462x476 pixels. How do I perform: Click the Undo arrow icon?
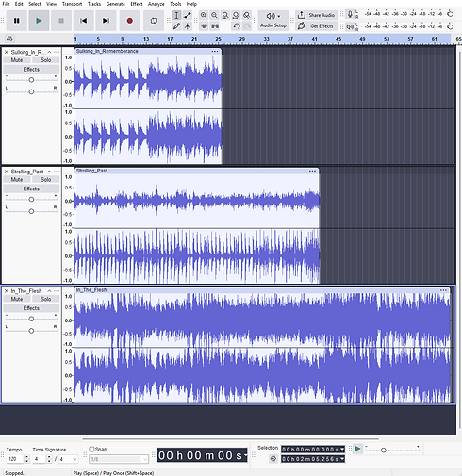point(237,26)
